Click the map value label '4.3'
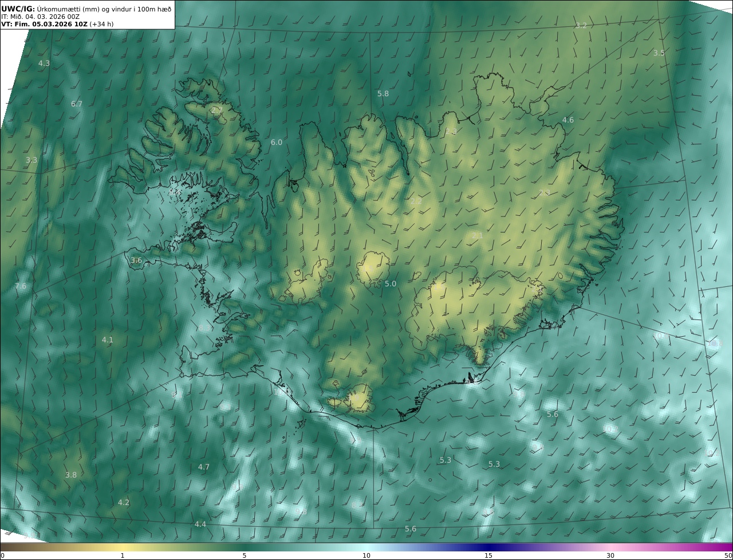 pos(44,63)
